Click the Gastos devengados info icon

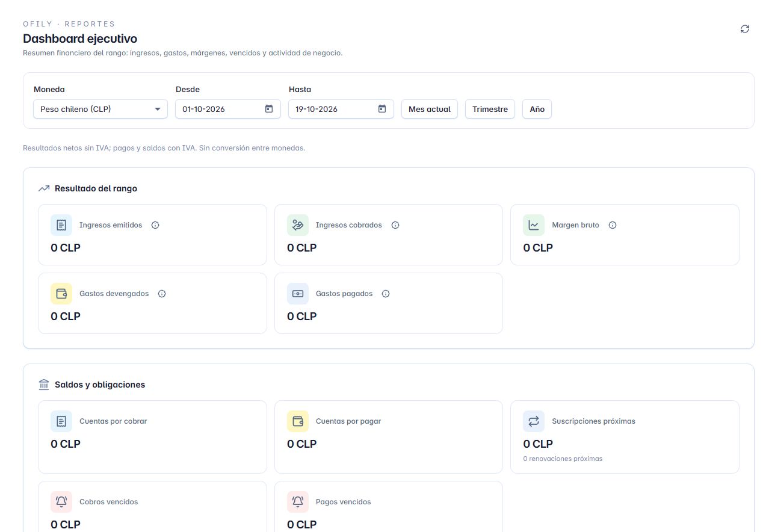pyautogui.click(x=162, y=294)
